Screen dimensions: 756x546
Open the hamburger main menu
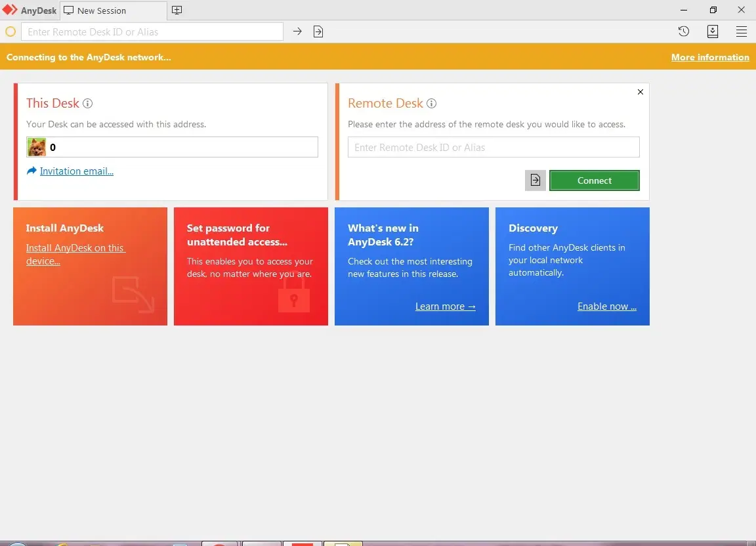(742, 31)
